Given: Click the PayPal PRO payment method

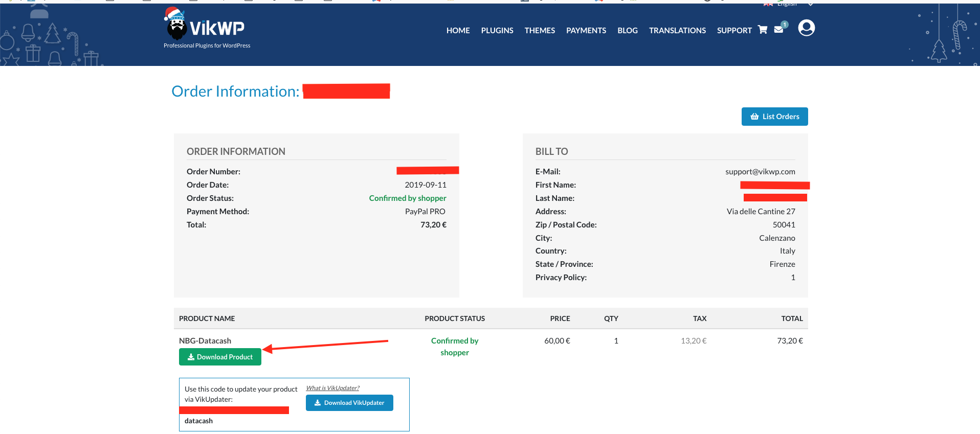Looking at the screenshot, I should point(425,212).
